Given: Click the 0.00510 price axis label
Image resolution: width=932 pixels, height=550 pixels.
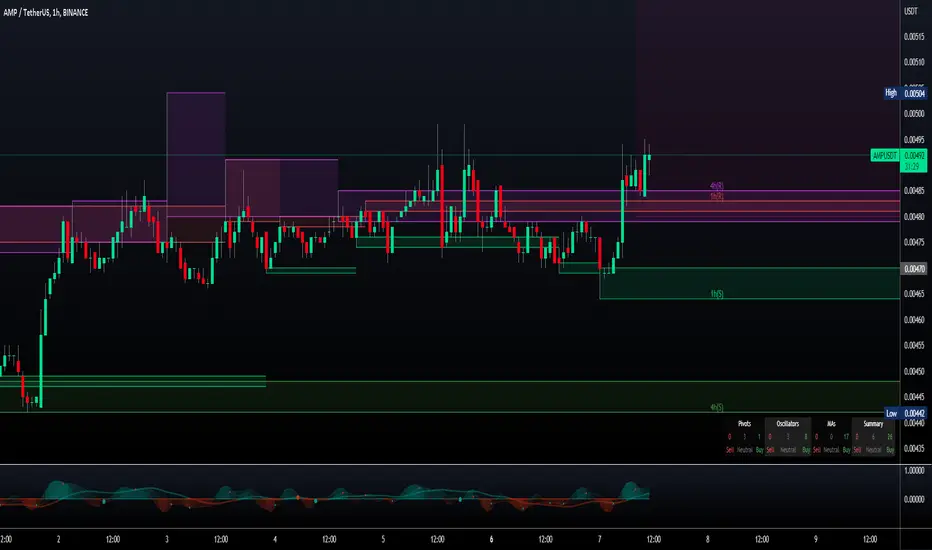Looking at the screenshot, I should tap(914, 62).
